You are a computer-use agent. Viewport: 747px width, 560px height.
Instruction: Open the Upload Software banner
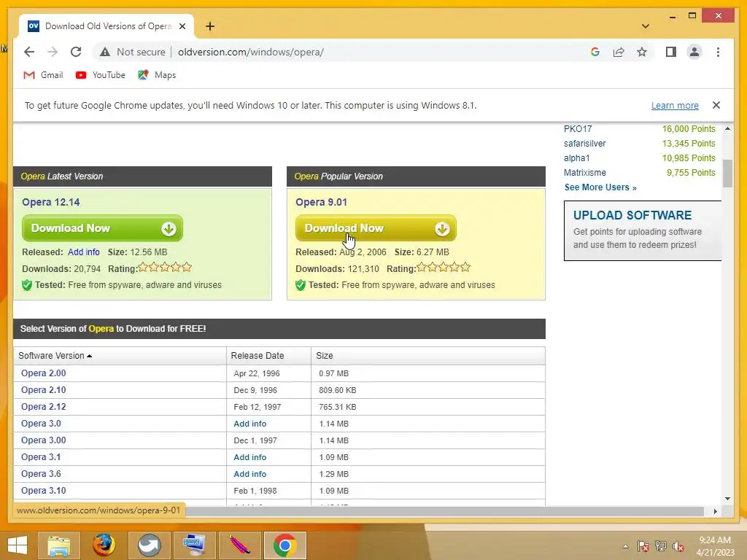[x=642, y=230]
